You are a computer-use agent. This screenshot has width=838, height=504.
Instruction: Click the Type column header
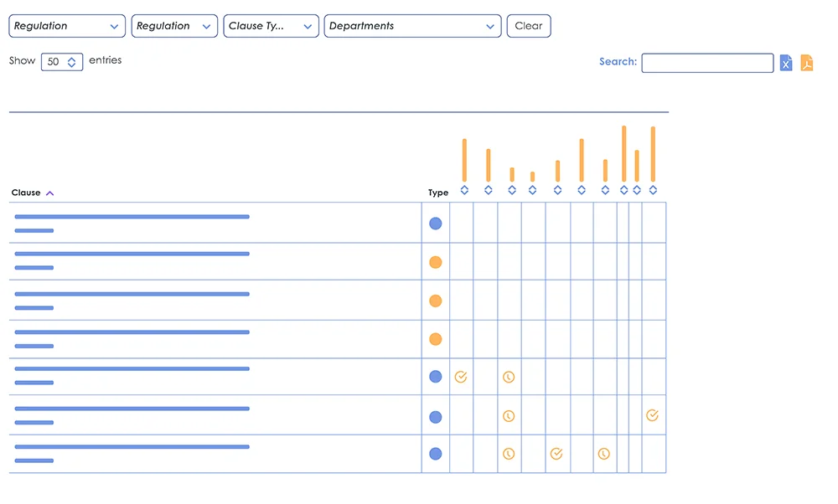438,193
